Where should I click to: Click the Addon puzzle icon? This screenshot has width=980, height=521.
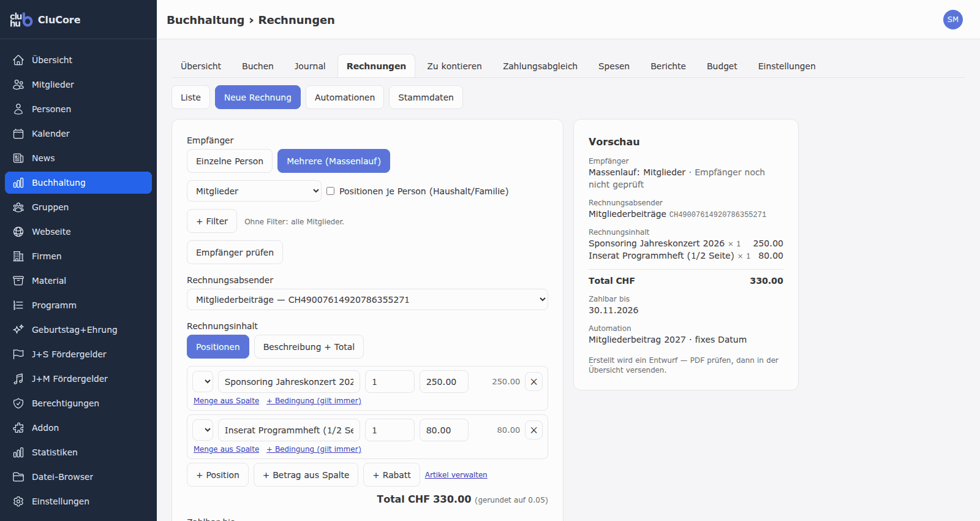pos(18,428)
